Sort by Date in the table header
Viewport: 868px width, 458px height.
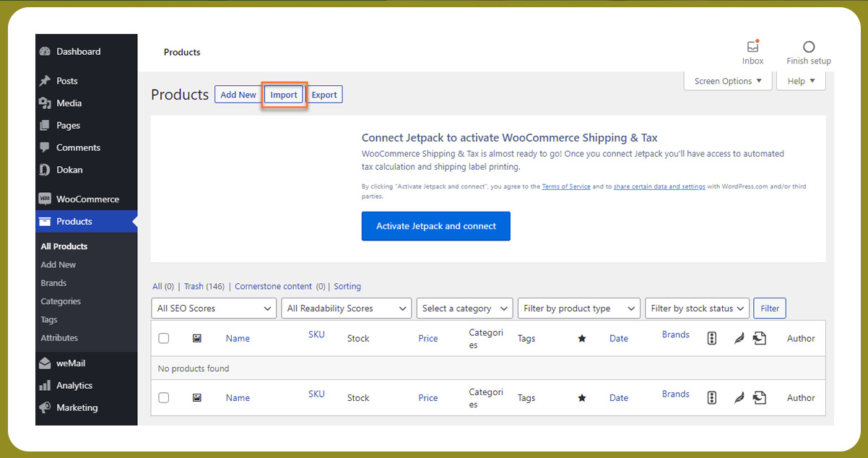click(x=619, y=338)
